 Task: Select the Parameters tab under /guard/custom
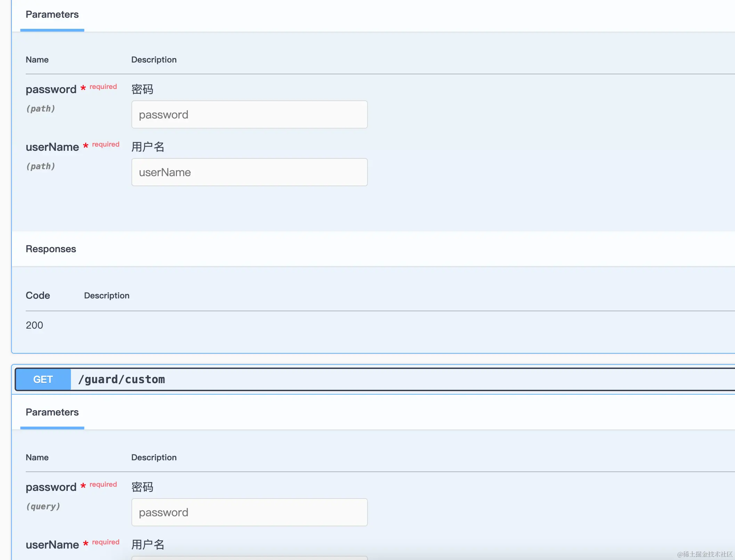click(52, 412)
